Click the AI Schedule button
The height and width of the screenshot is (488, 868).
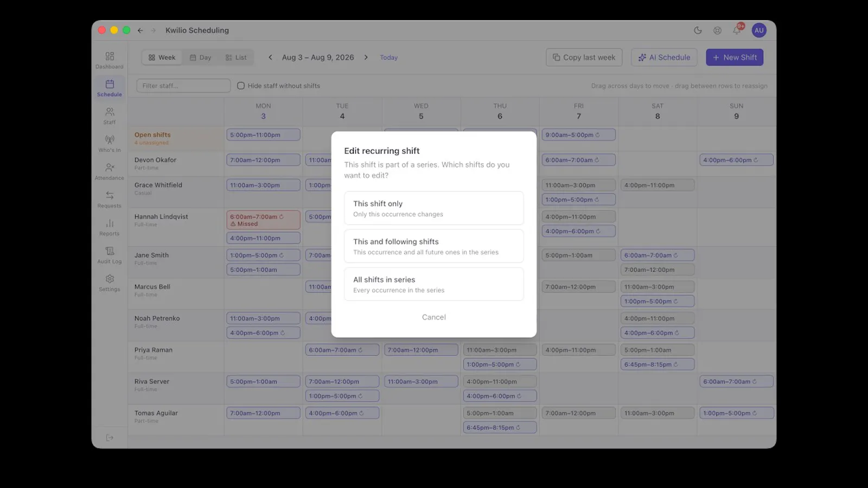click(x=664, y=57)
